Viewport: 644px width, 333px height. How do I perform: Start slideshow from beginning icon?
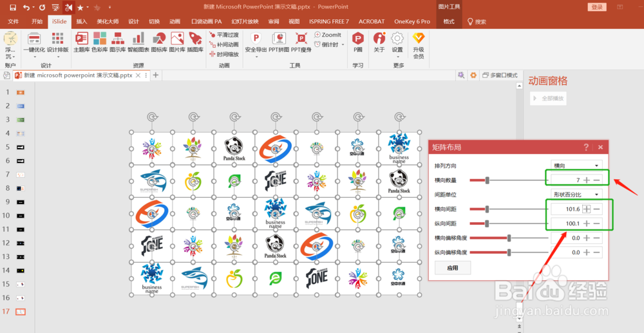click(55, 7)
